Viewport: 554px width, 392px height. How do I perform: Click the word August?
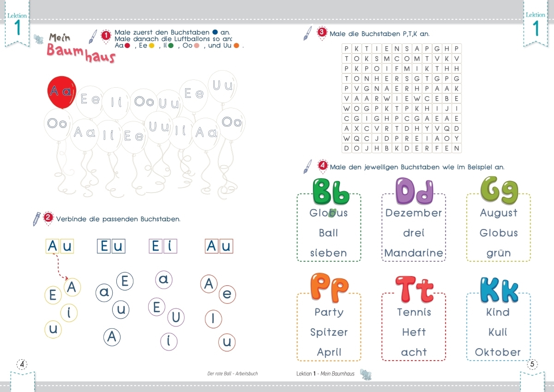[x=499, y=213]
